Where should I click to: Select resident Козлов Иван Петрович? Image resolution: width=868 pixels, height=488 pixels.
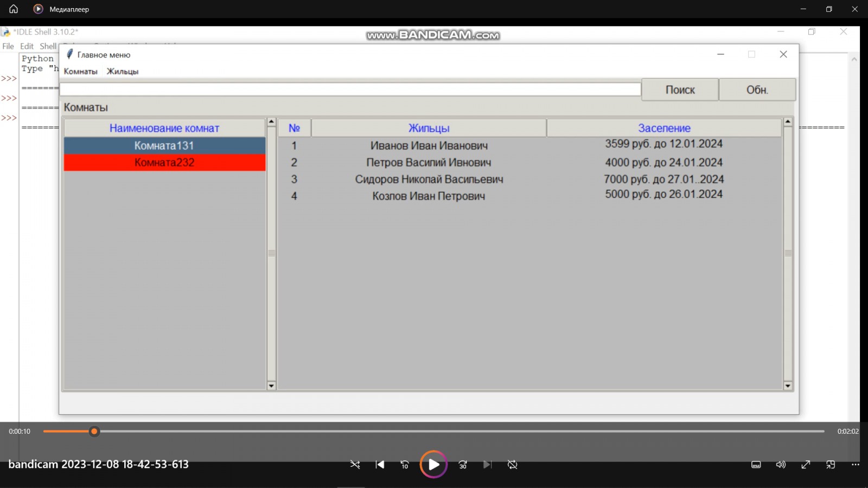429,196
